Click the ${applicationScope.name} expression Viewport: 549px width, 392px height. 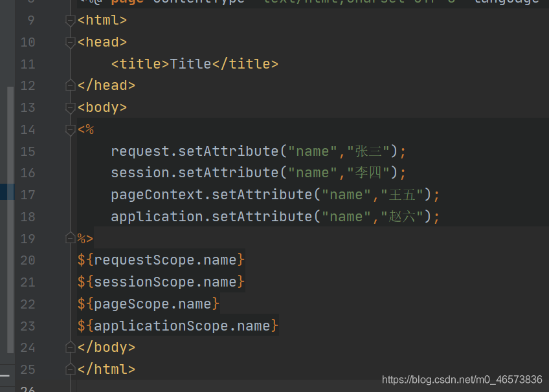tap(178, 326)
